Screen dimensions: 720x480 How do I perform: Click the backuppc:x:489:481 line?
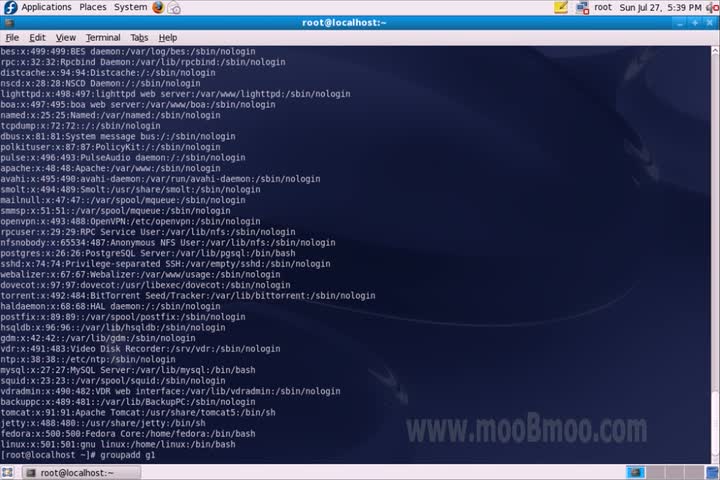click(x=128, y=401)
